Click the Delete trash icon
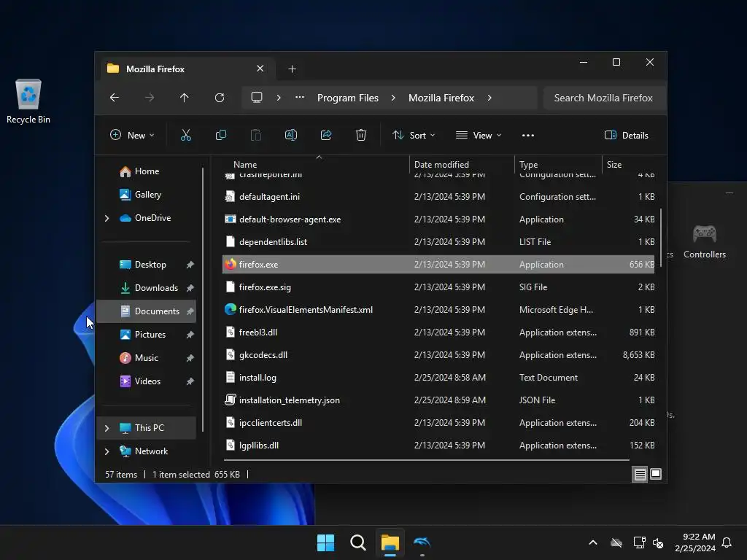747x560 pixels. [x=361, y=135]
